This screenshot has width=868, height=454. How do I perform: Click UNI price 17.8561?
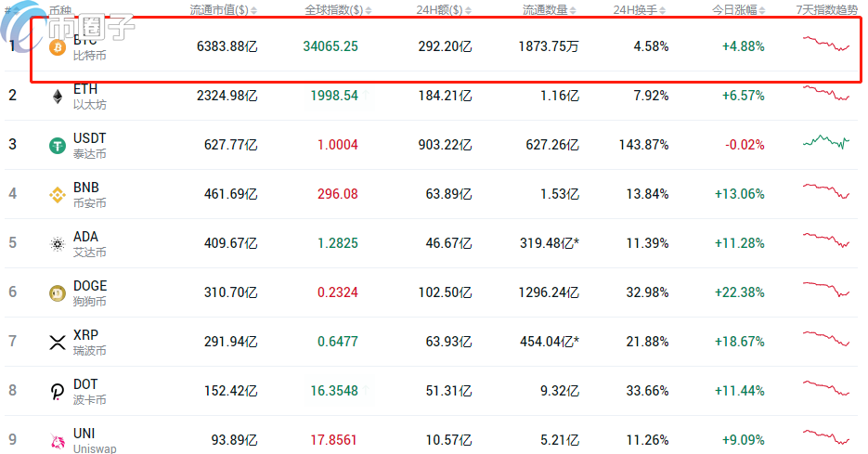point(334,440)
